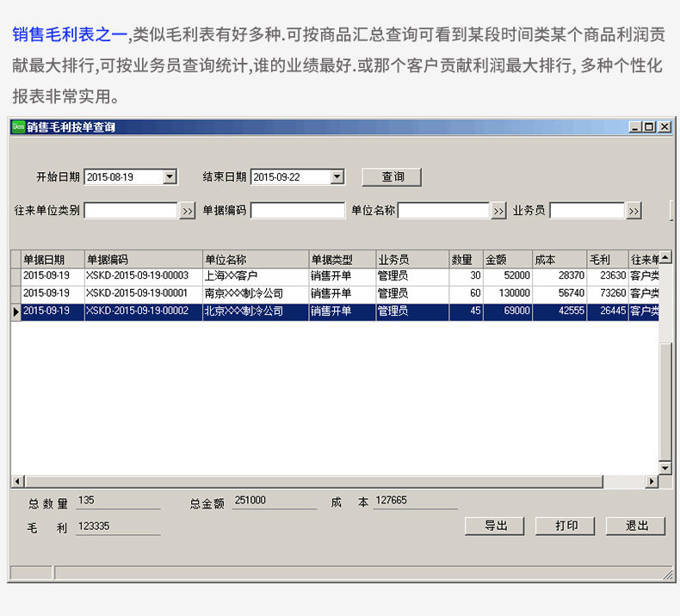Open the 结束日期 date dropdown arrow
Screen dimensions: 680x616
[x=337, y=177]
